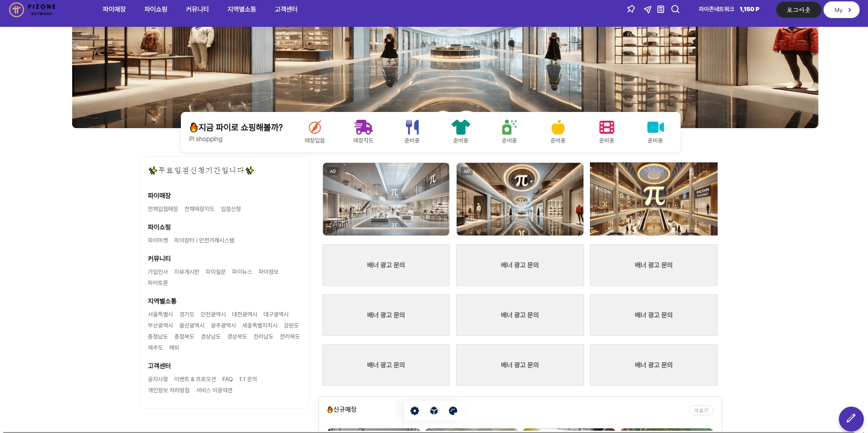Click the fork and knife category icon
Screen dimensions: 868x433
coord(412,127)
